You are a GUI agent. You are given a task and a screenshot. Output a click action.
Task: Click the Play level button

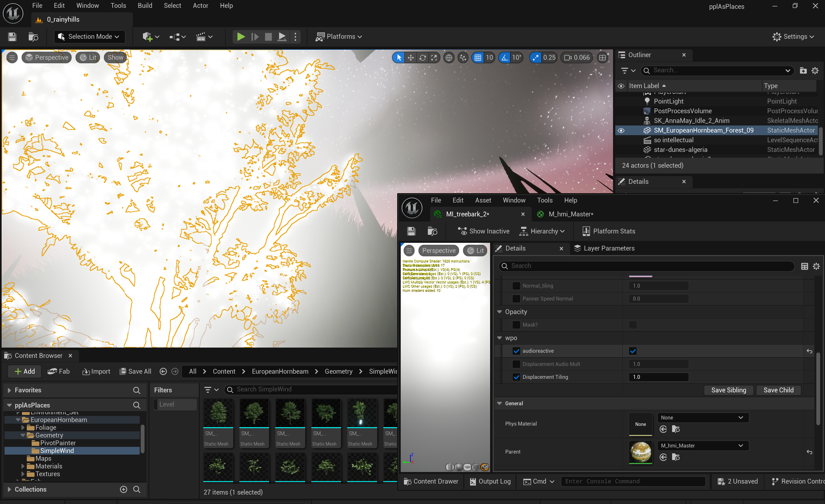pyautogui.click(x=240, y=37)
